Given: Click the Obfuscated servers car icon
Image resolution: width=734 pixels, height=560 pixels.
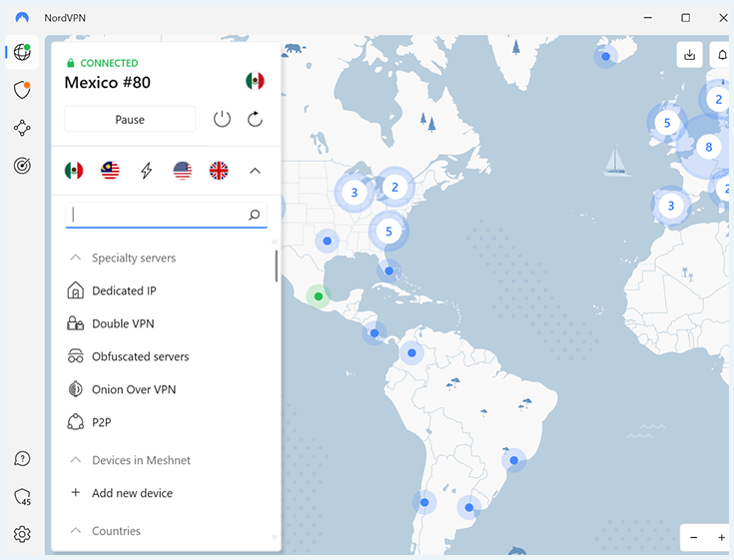Looking at the screenshot, I should (x=75, y=356).
